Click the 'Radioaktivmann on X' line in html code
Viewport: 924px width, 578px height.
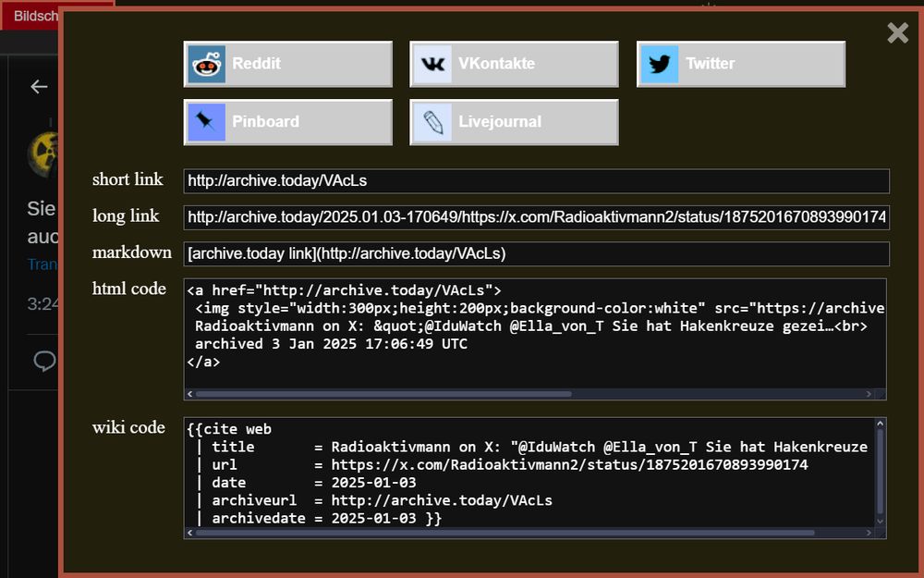point(531,326)
